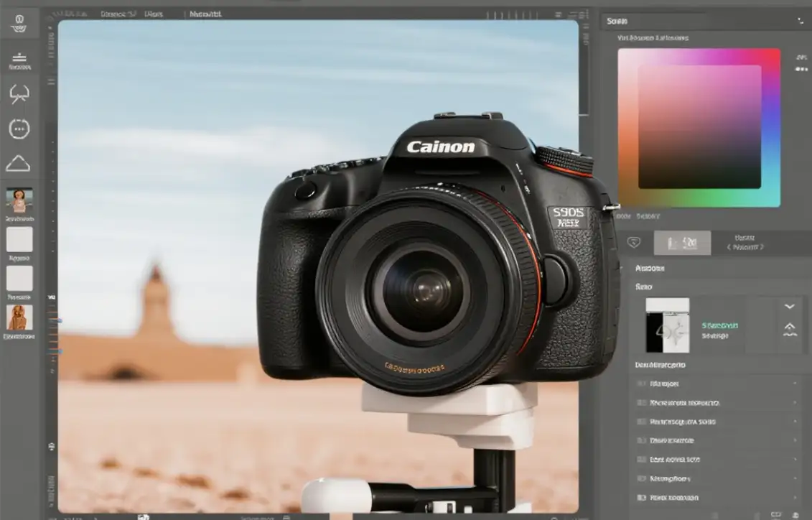Select the lasso-shaped tool in left toolbar

pyautogui.click(x=19, y=94)
